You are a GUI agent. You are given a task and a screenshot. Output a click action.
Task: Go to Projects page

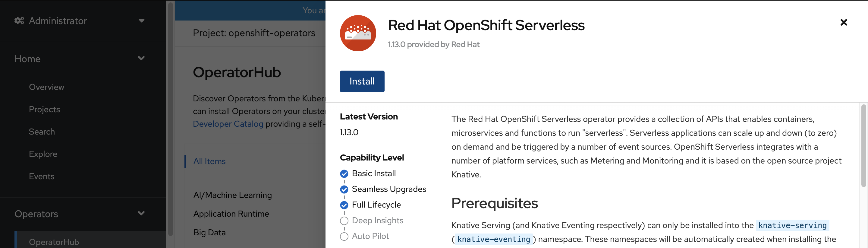click(x=45, y=109)
